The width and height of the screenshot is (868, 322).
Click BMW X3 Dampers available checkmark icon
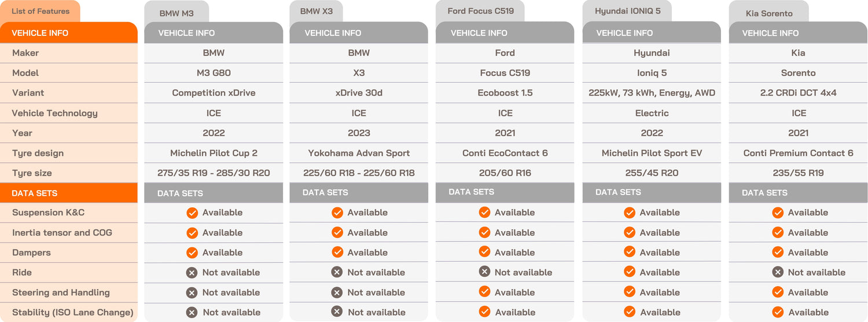click(x=337, y=253)
